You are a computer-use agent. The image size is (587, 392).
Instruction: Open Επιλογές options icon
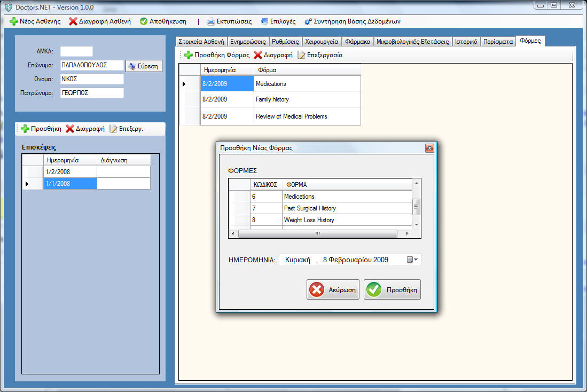coord(265,22)
